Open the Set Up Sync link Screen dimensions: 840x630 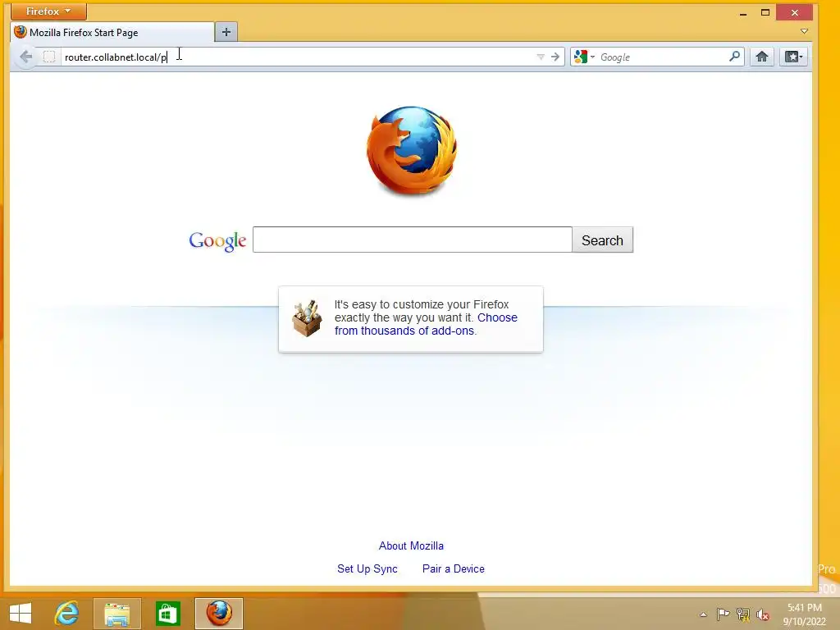coord(367,568)
